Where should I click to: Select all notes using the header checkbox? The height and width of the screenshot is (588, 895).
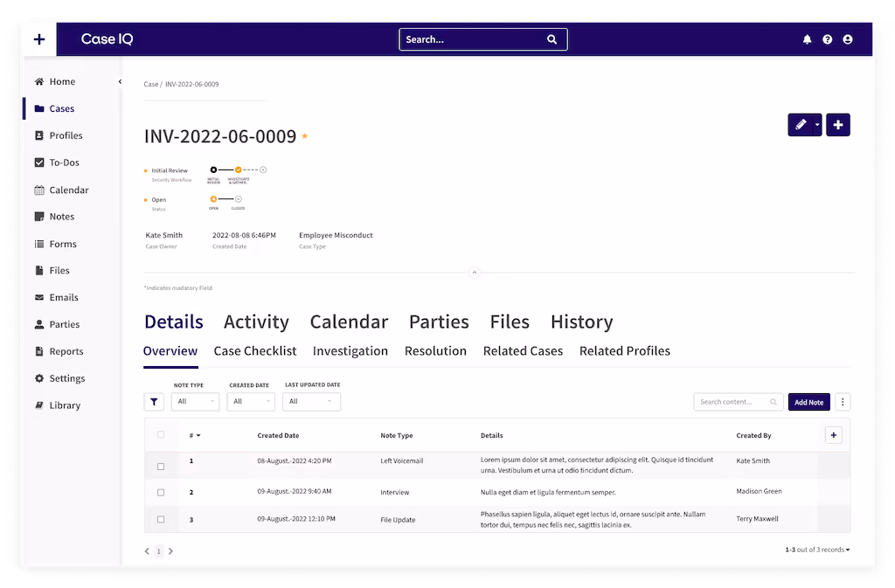(x=161, y=434)
